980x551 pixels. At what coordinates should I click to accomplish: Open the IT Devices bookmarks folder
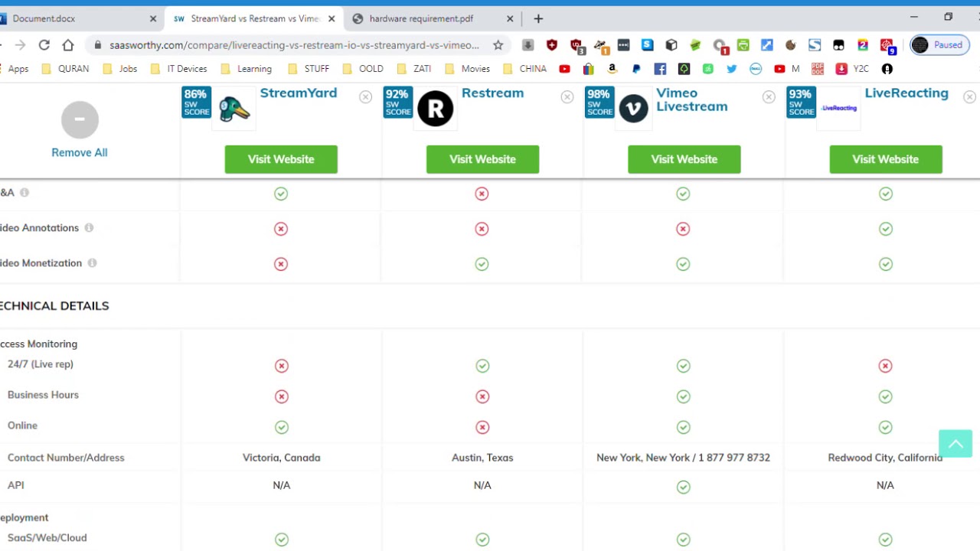(x=178, y=69)
